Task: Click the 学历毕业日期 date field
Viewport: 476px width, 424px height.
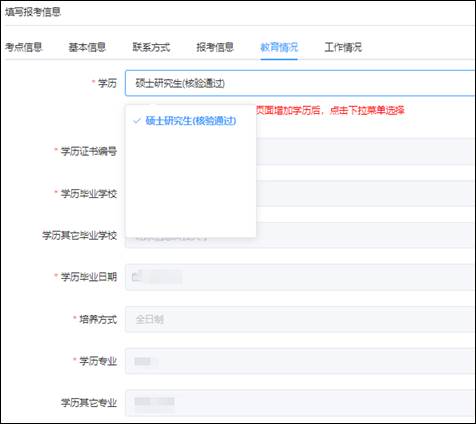Action: pyautogui.click(x=300, y=277)
